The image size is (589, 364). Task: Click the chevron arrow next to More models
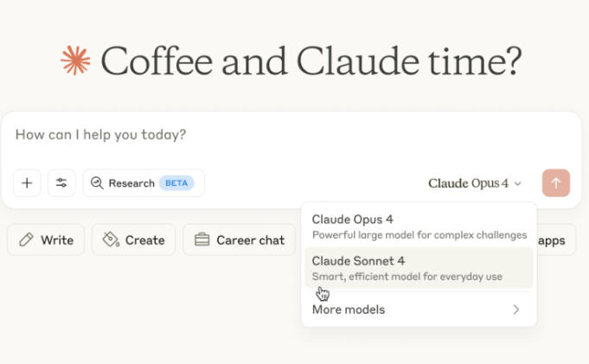(x=516, y=310)
